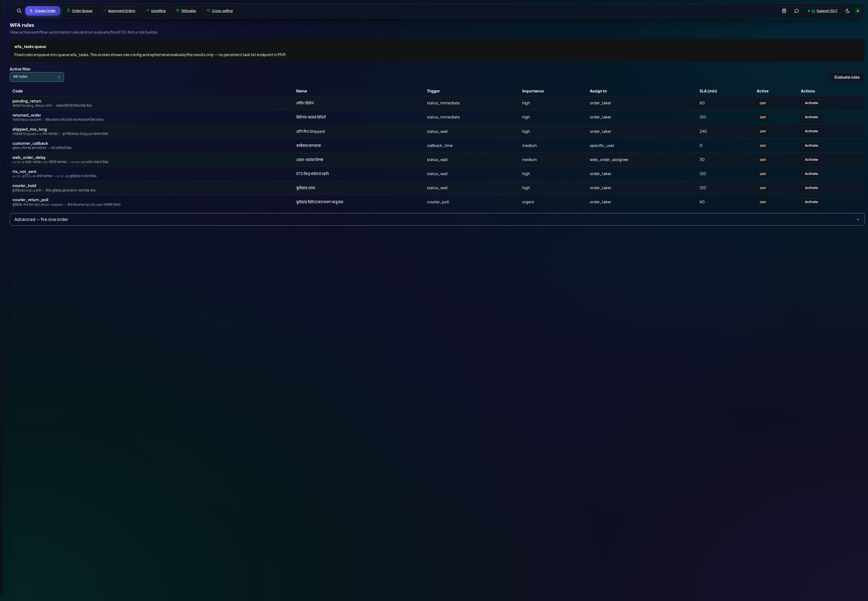
Task: Activate the courier_return_poll rule
Action: click(x=811, y=202)
